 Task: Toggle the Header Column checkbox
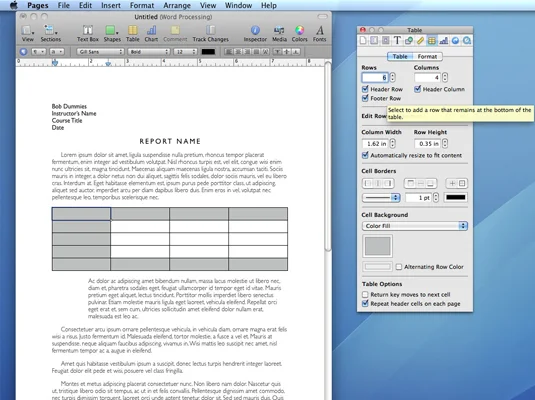click(x=418, y=89)
